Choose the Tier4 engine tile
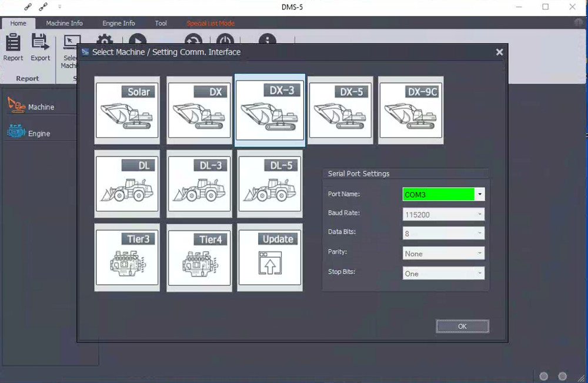The image size is (588, 383). pyautogui.click(x=199, y=257)
